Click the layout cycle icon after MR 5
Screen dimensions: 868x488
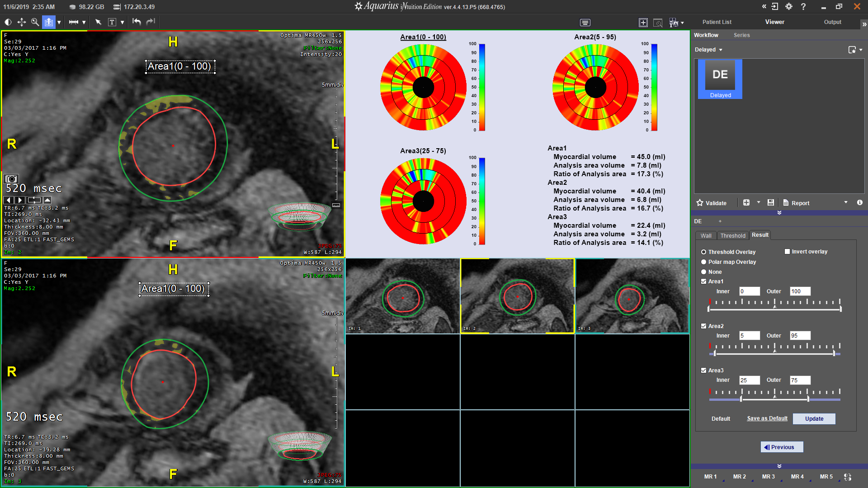point(848,477)
